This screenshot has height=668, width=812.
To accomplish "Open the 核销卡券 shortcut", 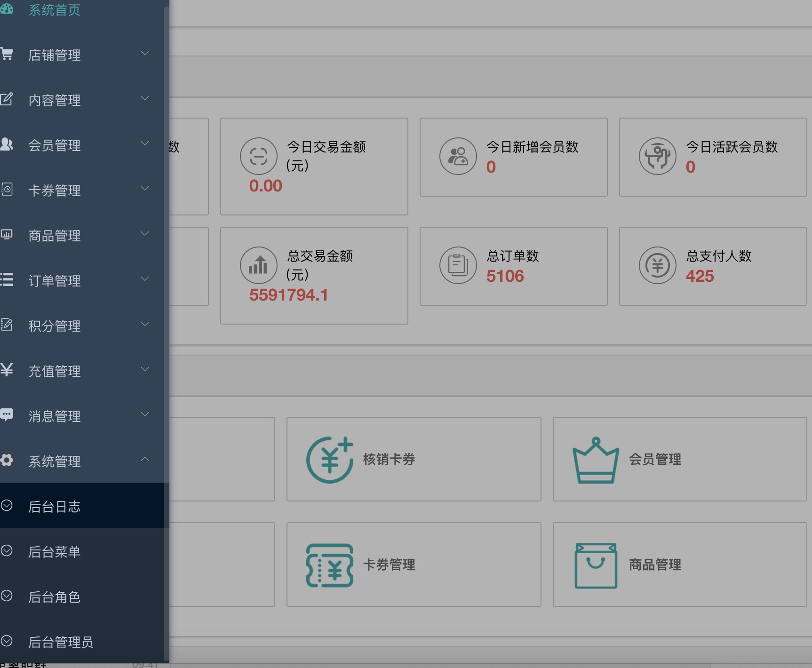I will [x=414, y=459].
